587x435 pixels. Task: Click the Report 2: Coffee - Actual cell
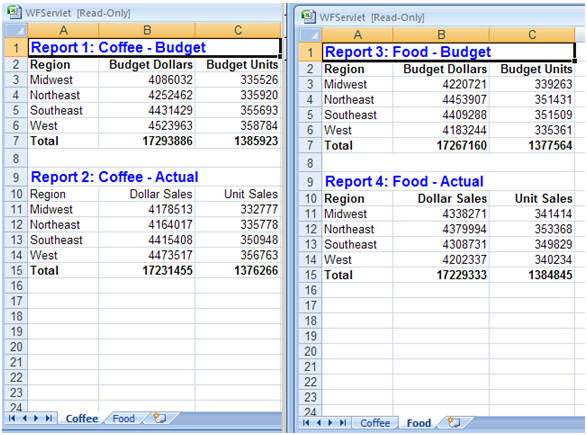(x=114, y=177)
